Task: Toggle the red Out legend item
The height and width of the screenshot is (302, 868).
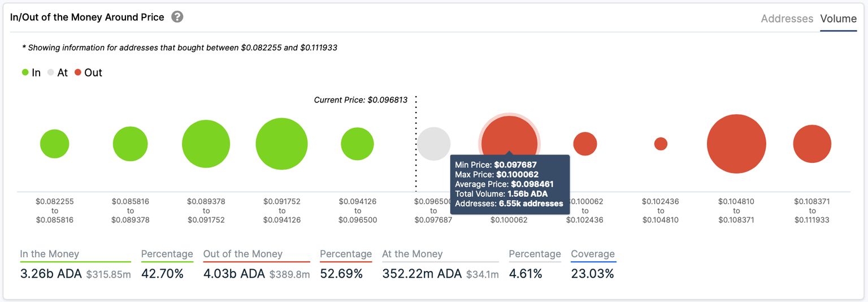Action: coord(88,72)
